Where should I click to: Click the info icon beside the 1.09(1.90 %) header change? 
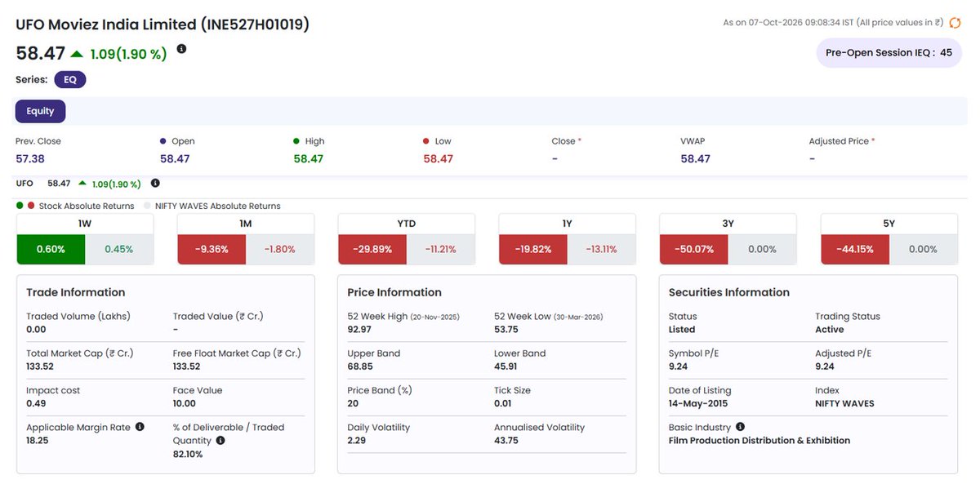pos(181,49)
